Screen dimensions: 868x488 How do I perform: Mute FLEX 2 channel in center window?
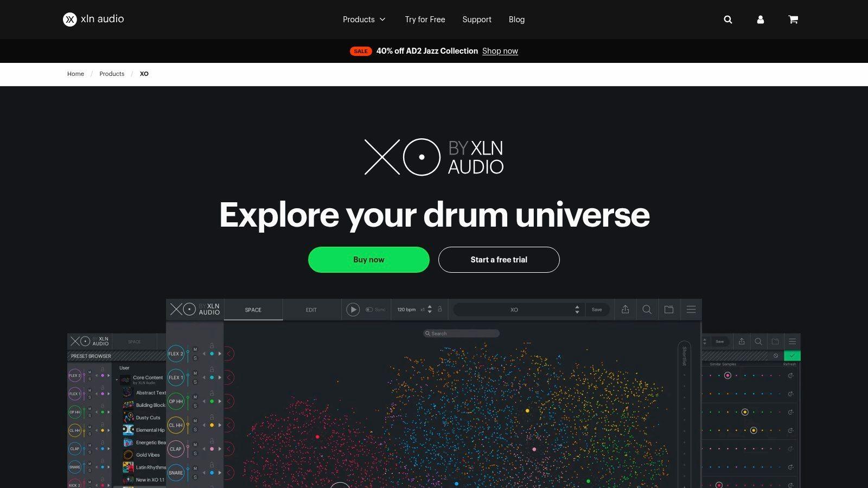tap(195, 350)
